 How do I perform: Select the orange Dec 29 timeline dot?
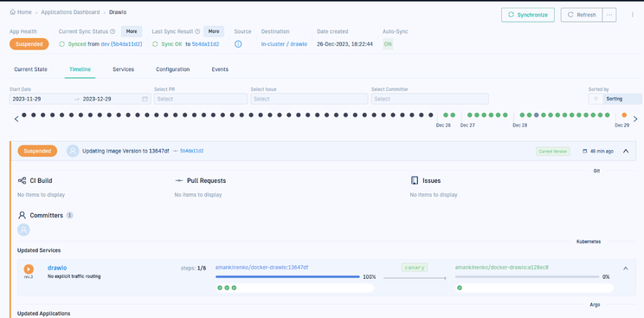coord(624,115)
